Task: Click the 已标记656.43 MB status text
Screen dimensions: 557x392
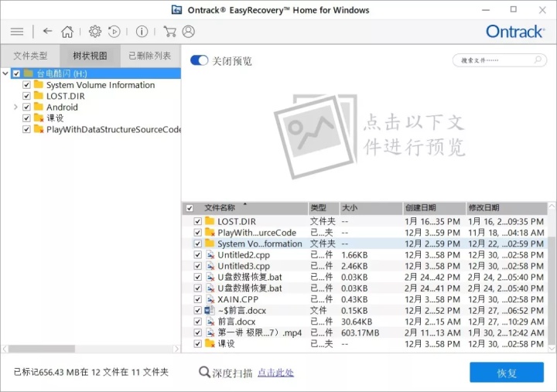Action: [x=91, y=372]
